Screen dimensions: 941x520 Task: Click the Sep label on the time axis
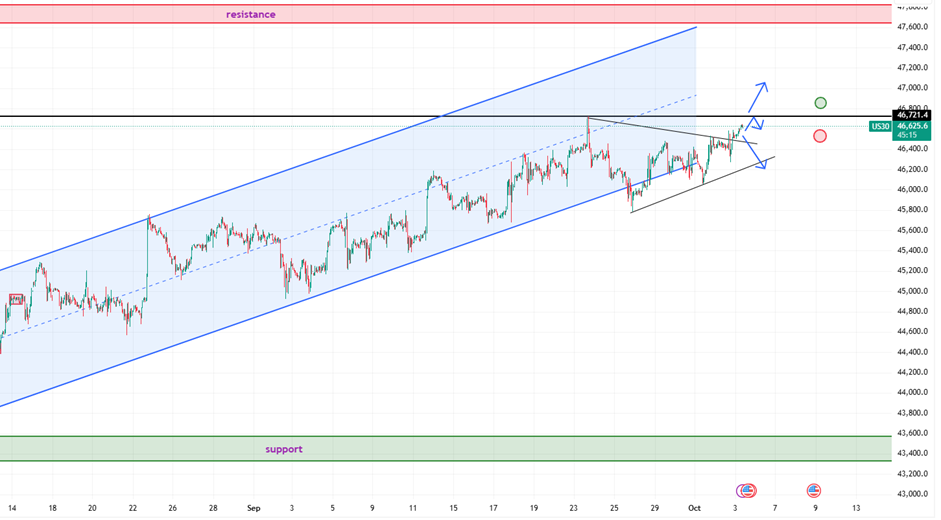coord(254,508)
